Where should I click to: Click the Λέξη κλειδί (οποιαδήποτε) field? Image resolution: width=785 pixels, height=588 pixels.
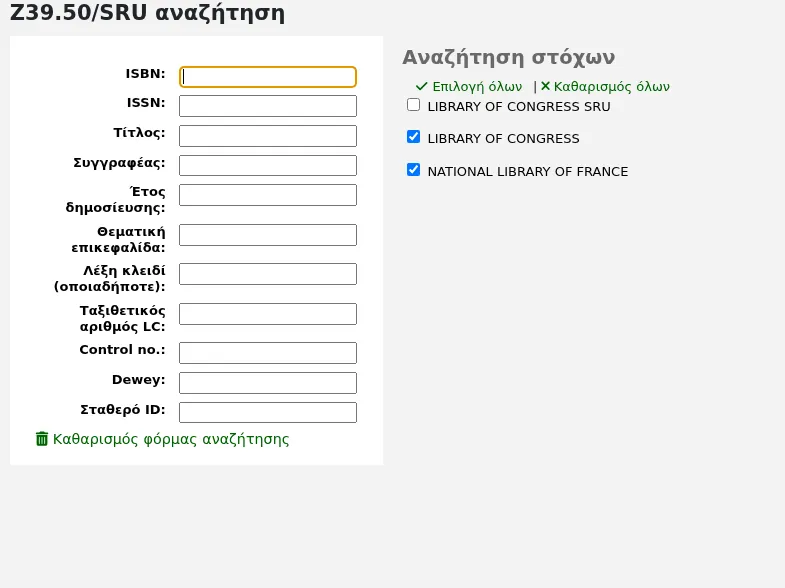268,274
